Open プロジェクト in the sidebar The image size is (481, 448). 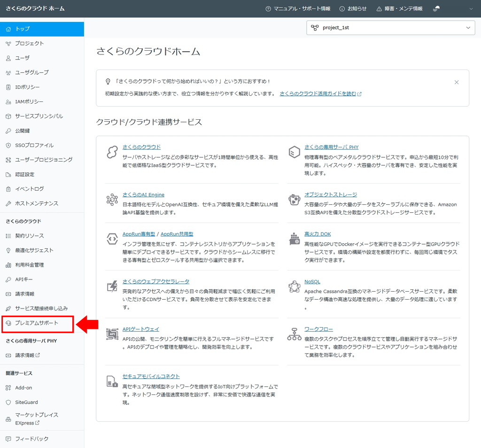point(42,44)
